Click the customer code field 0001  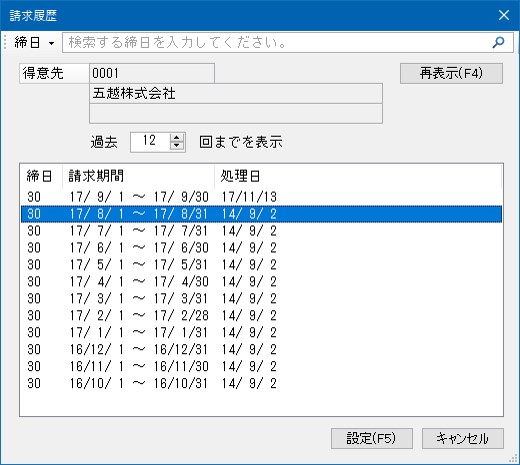click(x=152, y=73)
